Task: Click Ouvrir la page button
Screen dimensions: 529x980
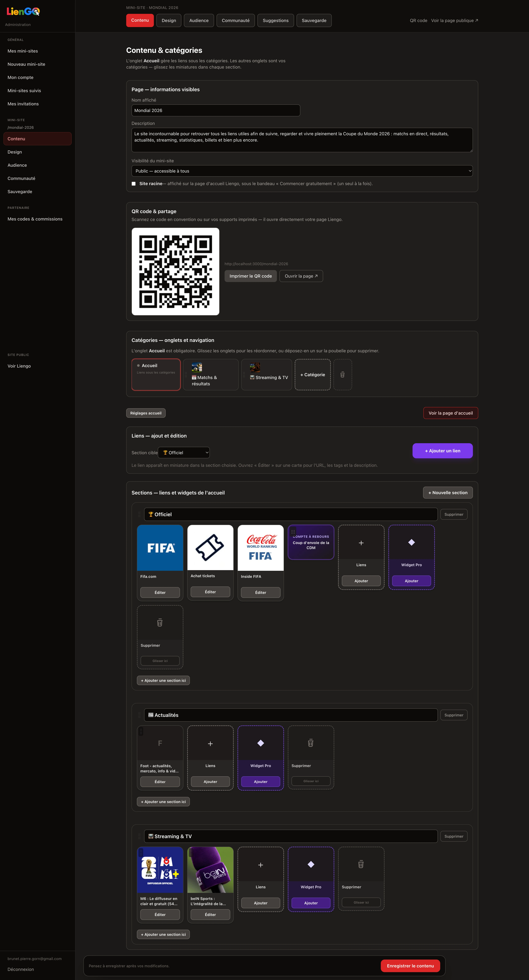Action: [301, 276]
